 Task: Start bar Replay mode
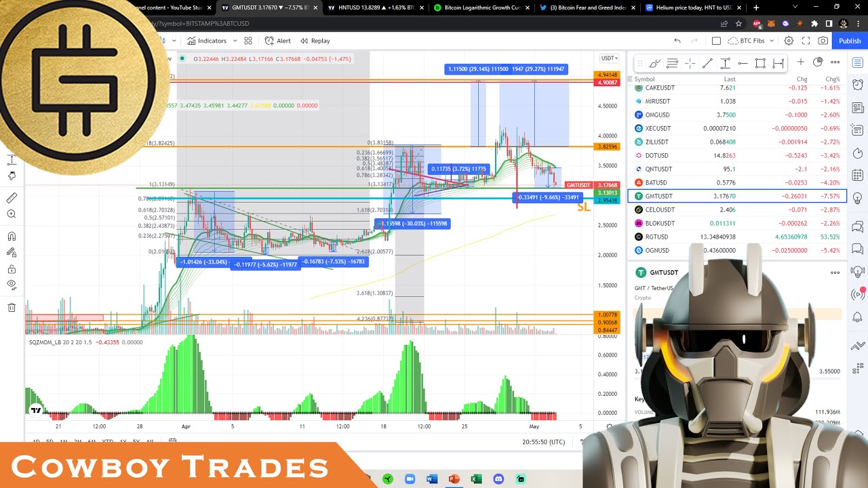pos(315,41)
